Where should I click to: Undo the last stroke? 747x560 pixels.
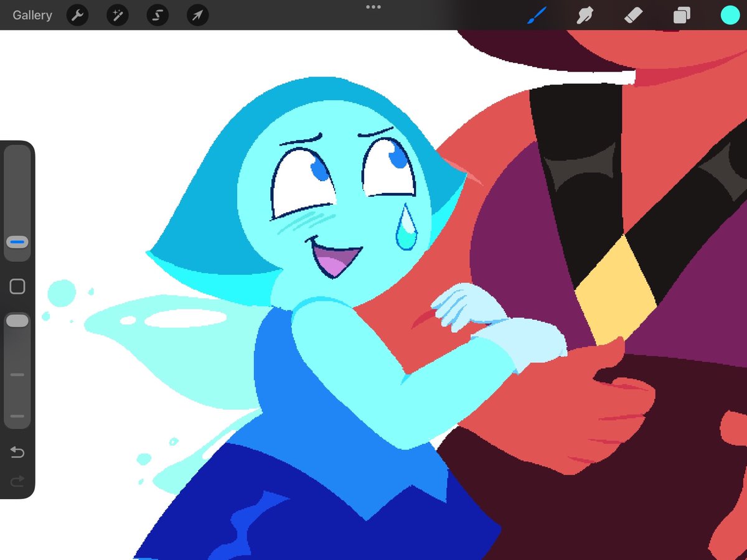click(x=17, y=452)
